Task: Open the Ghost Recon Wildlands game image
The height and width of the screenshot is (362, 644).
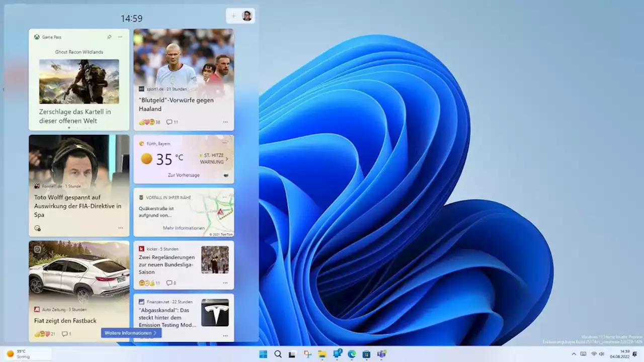Action: pyautogui.click(x=79, y=81)
